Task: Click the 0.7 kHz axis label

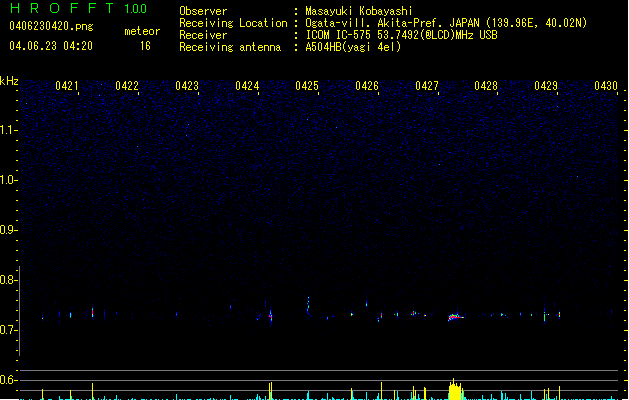Action: (x=8, y=330)
